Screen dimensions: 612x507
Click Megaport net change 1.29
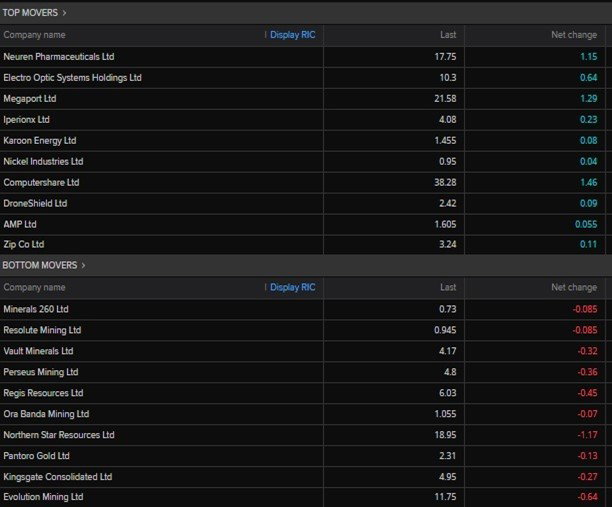(x=589, y=99)
